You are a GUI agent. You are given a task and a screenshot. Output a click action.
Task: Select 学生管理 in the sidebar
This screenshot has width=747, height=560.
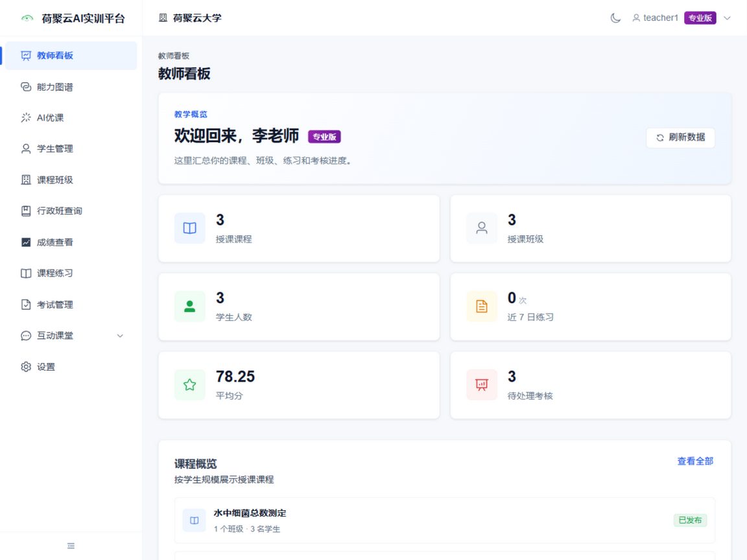pyautogui.click(x=71, y=148)
